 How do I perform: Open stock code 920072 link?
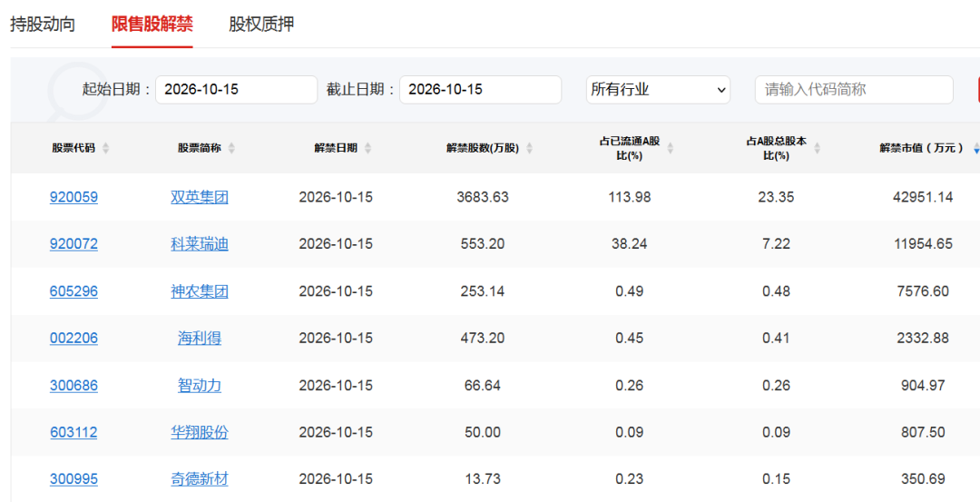[x=73, y=244]
